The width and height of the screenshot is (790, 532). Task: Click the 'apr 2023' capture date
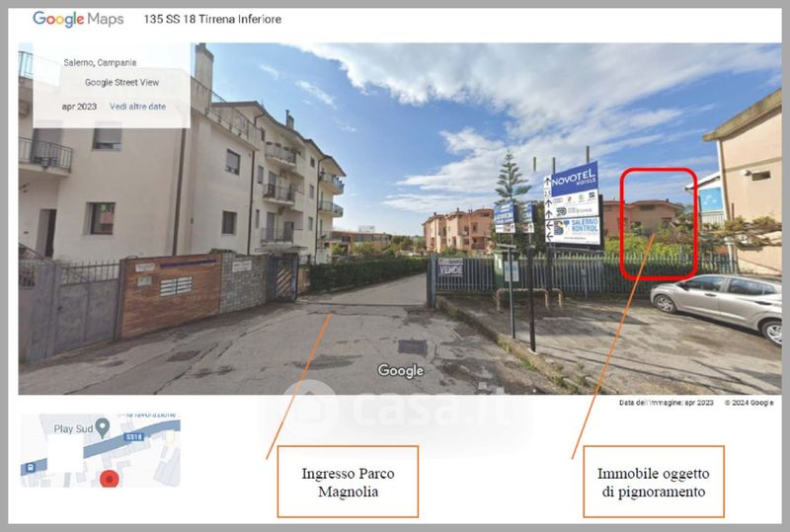[79, 106]
